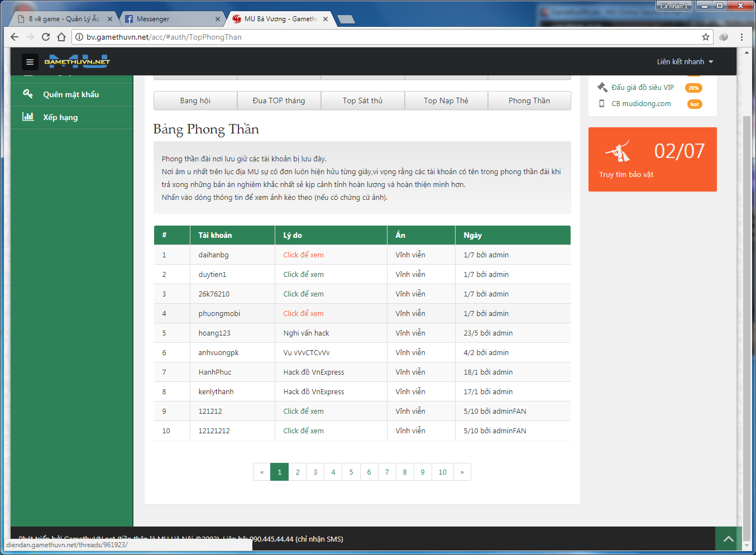
Task: Click the mobile phone icon for CB mudidong.com
Action: click(x=601, y=103)
